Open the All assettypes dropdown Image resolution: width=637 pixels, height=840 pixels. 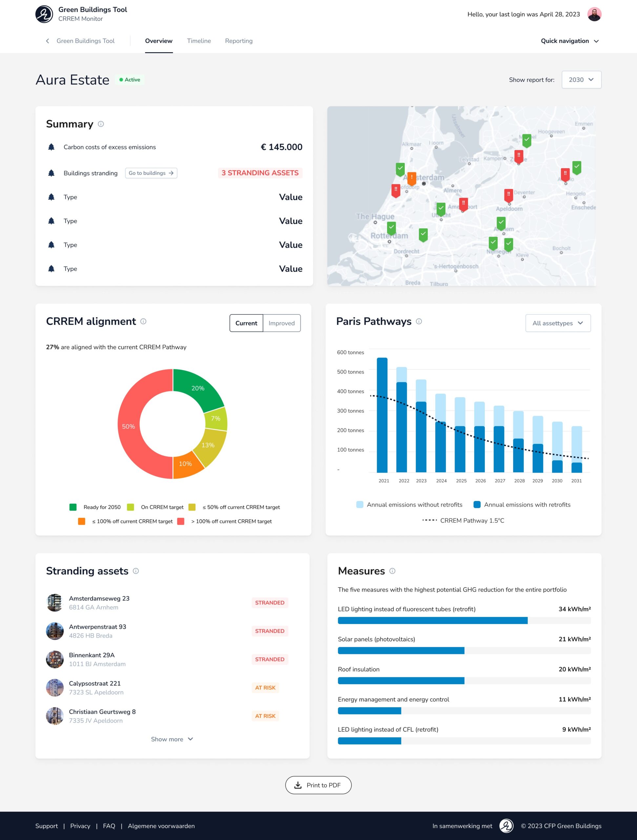point(558,323)
